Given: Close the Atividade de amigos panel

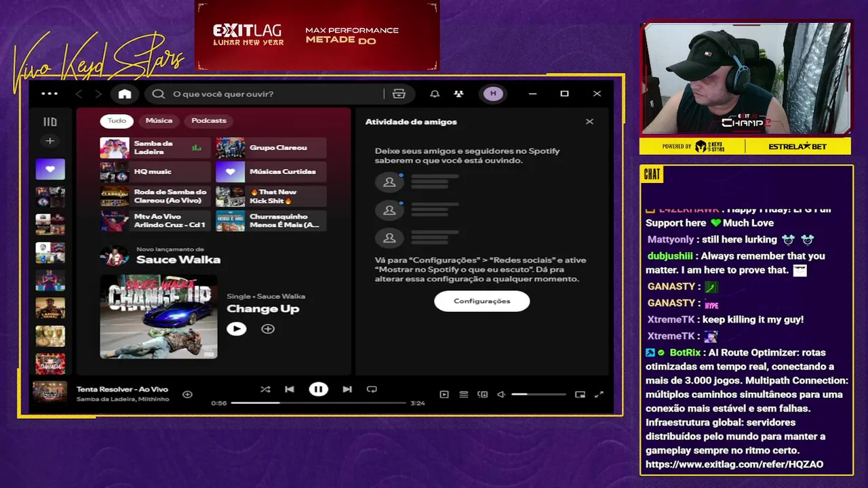Looking at the screenshot, I should point(589,121).
